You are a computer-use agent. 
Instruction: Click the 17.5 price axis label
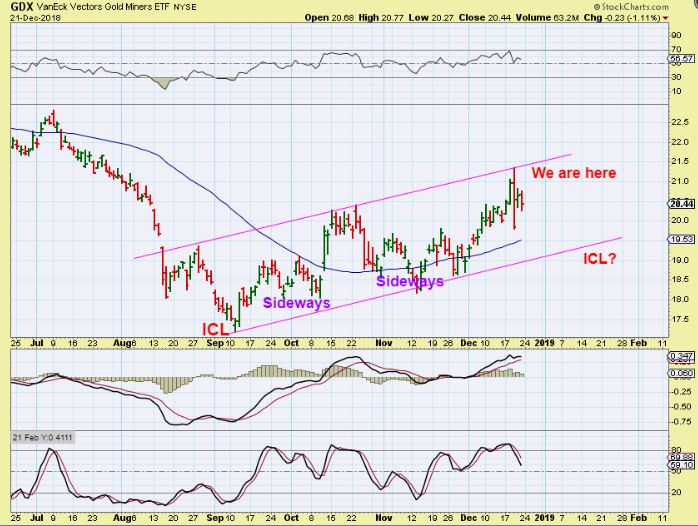(x=680, y=319)
